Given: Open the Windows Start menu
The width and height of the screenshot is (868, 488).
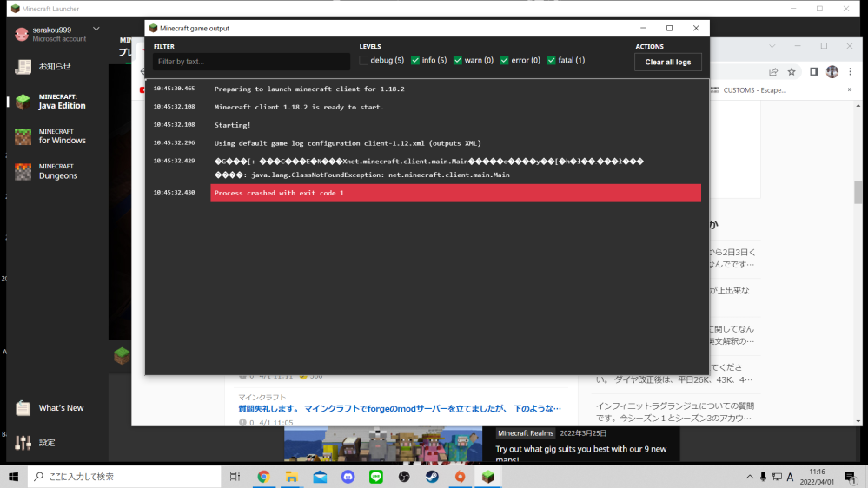Looking at the screenshot, I should pyautogui.click(x=13, y=477).
